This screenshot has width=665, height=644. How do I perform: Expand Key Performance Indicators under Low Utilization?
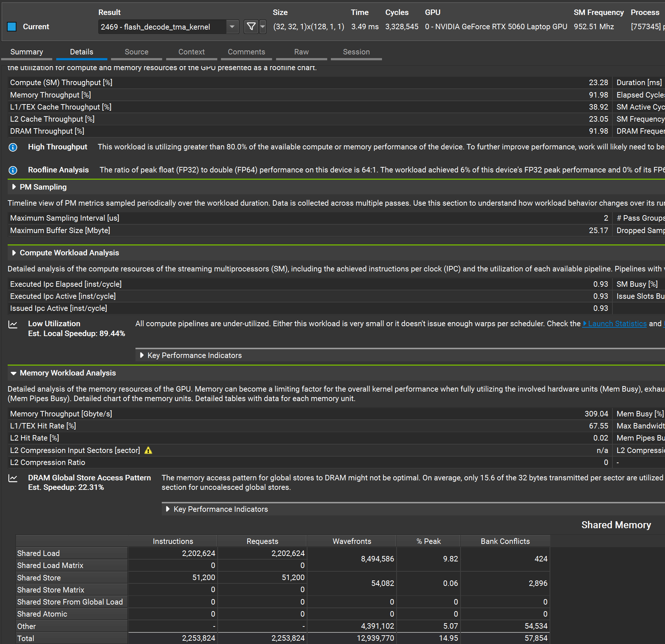pos(142,355)
